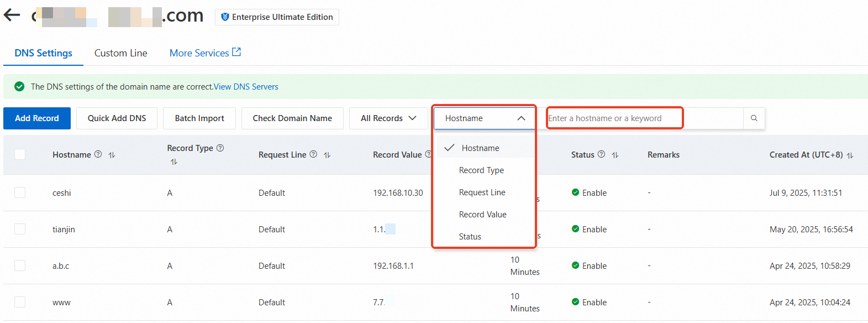The width and height of the screenshot is (868, 323).
Task: Click the green Enable icon for a.b.c
Action: pyautogui.click(x=575, y=265)
